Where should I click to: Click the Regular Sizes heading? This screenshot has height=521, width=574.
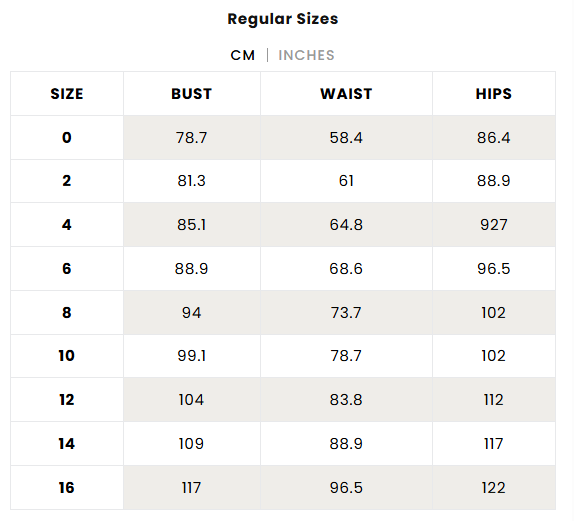pos(283,19)
